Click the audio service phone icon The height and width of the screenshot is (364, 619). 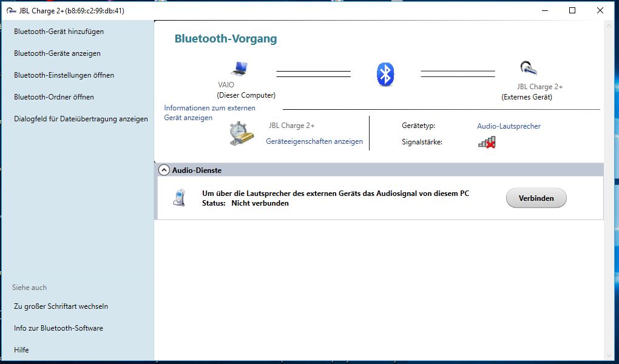click(x=179, y=198)
